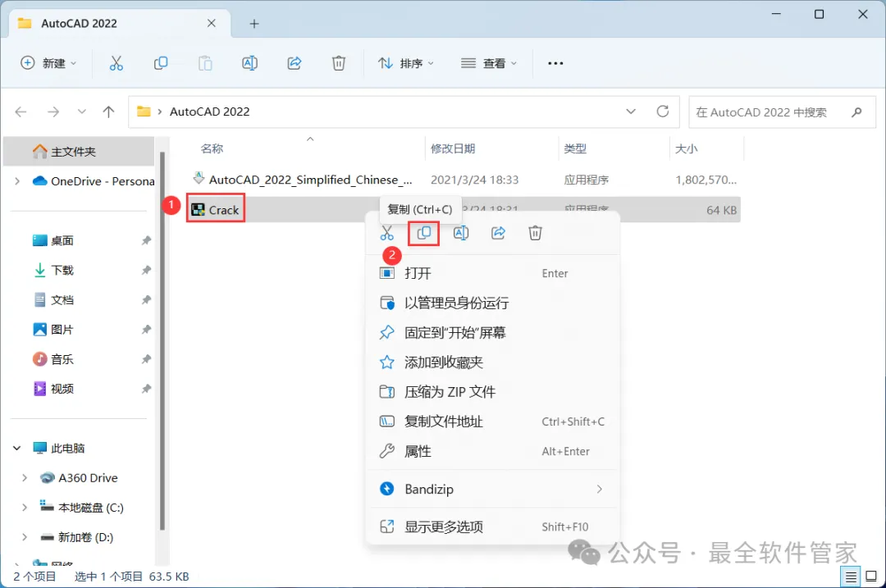Go forward with the right arrow
The width and height of the screenshot is (886, 588).
tap(53, 112)
